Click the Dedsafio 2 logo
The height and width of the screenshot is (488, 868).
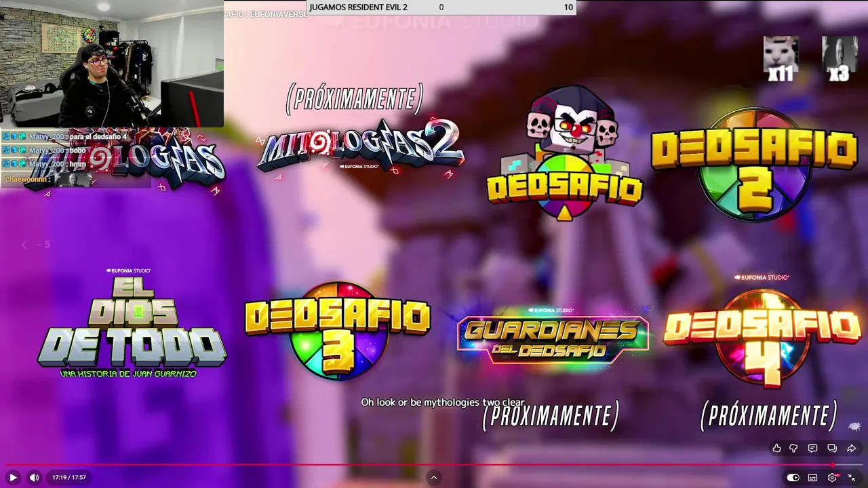753,165
